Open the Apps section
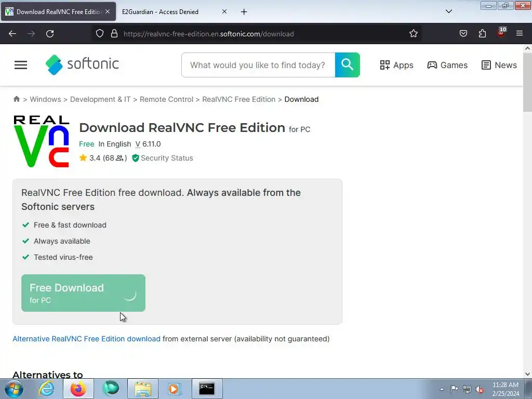This screenshot has height=399, width=532. [396, 65]
